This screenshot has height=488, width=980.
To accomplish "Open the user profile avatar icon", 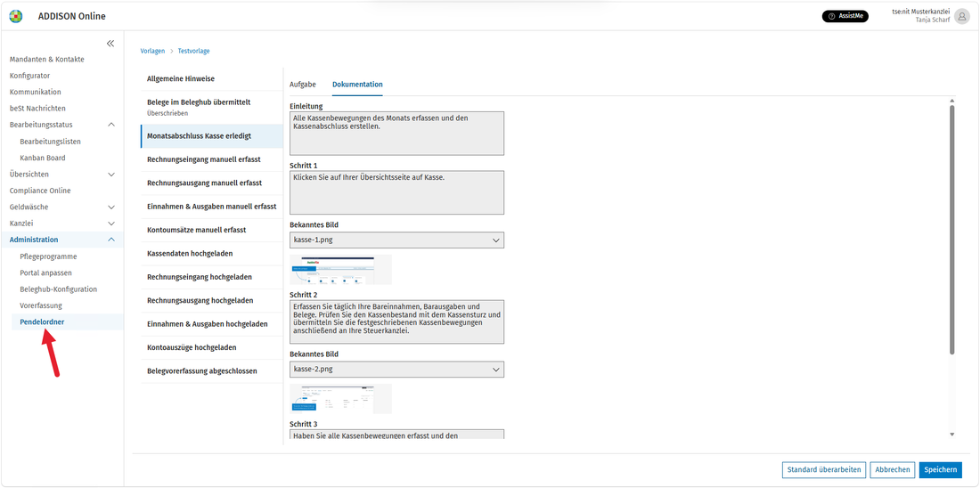I will (962, 16).
